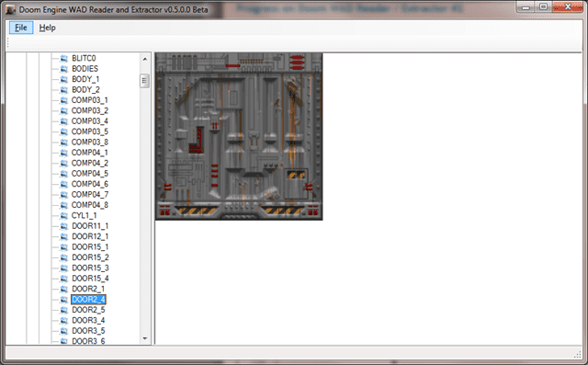Image resolution: width=588 pixels, height=365 pixels.
Task: Click the image icon next to COMP04_6
Action: [64, 184]
